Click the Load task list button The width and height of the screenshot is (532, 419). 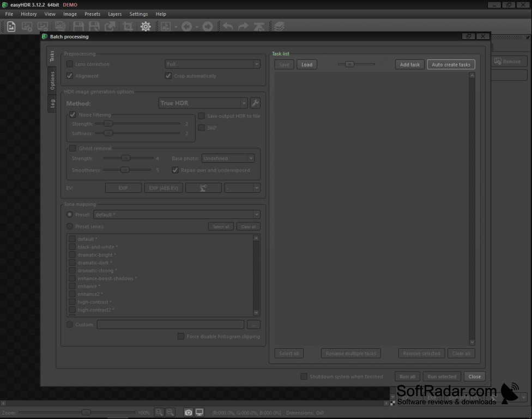(307, 64)
